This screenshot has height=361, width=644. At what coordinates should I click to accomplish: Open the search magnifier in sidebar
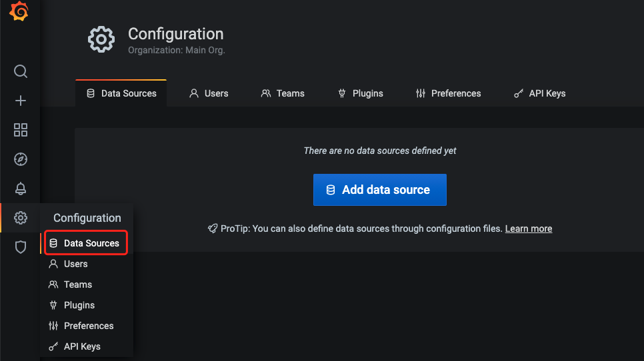point(21,71)
